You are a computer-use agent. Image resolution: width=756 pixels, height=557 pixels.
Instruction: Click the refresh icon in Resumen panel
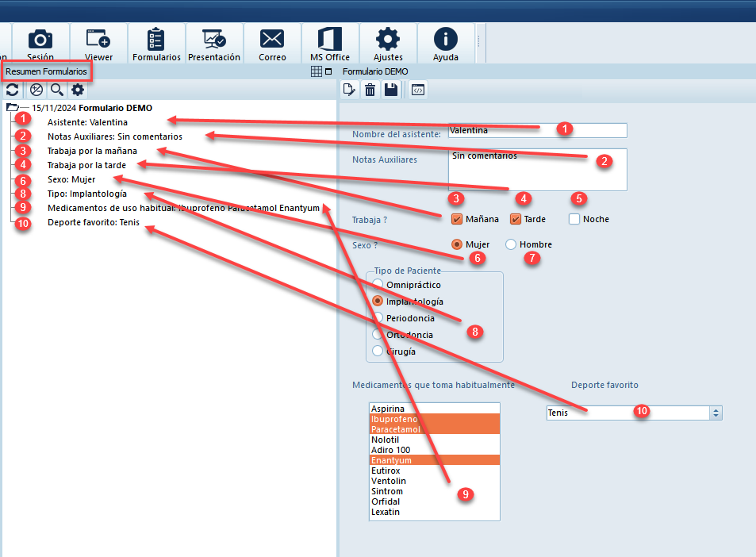14,90
